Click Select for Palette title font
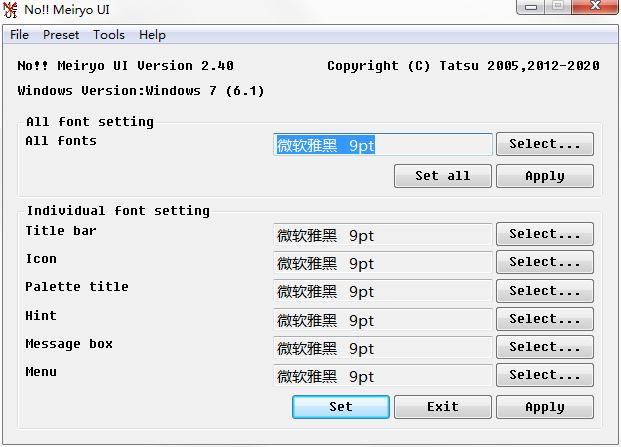 (544, 291)
